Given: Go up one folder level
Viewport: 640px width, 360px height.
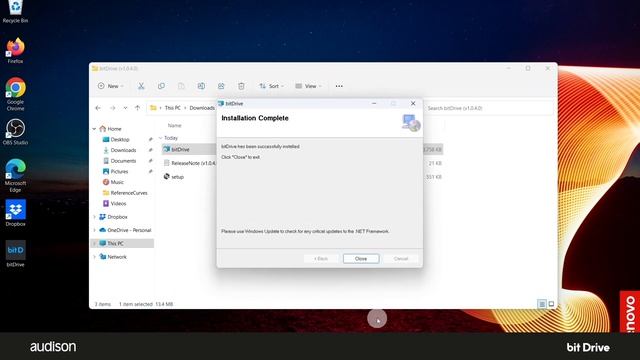Looking at the screenshot, I should pyautogui.click(x=138, y=108).
